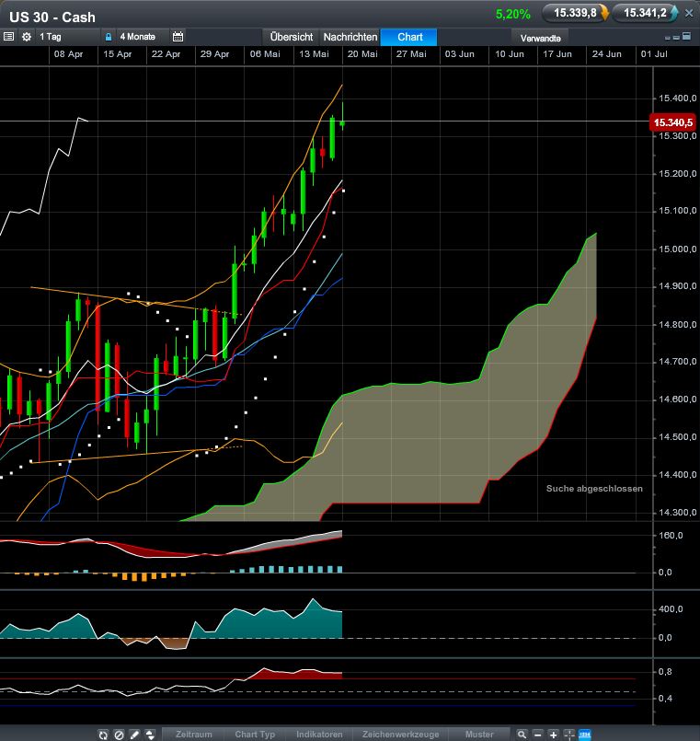Open chart settings gear icon
This screenshot has width=700, height=741.
point(27,37)
